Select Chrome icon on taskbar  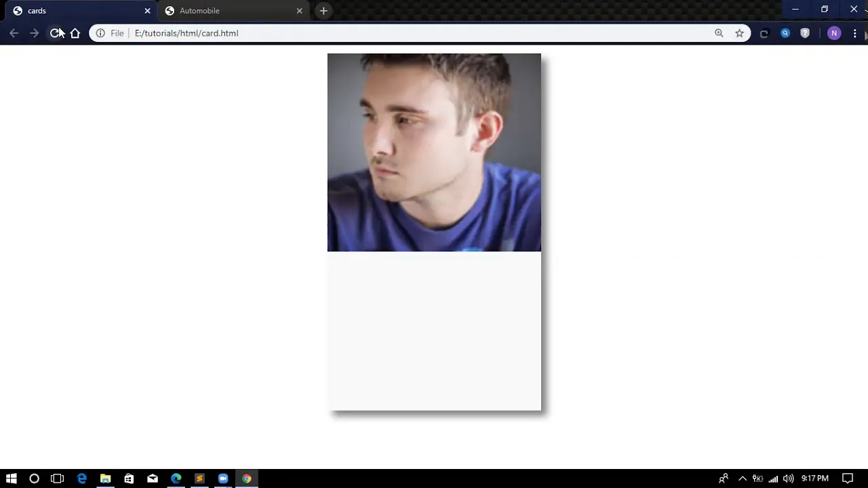tap(247, 479)
